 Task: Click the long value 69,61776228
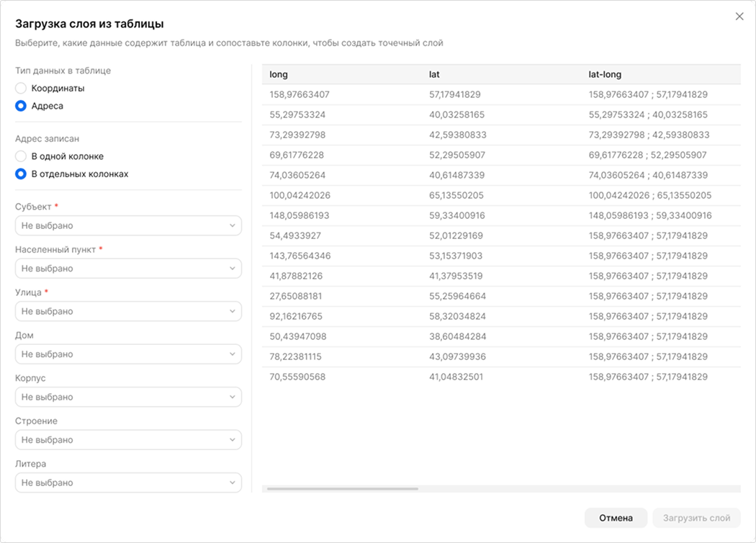(297, 156)
